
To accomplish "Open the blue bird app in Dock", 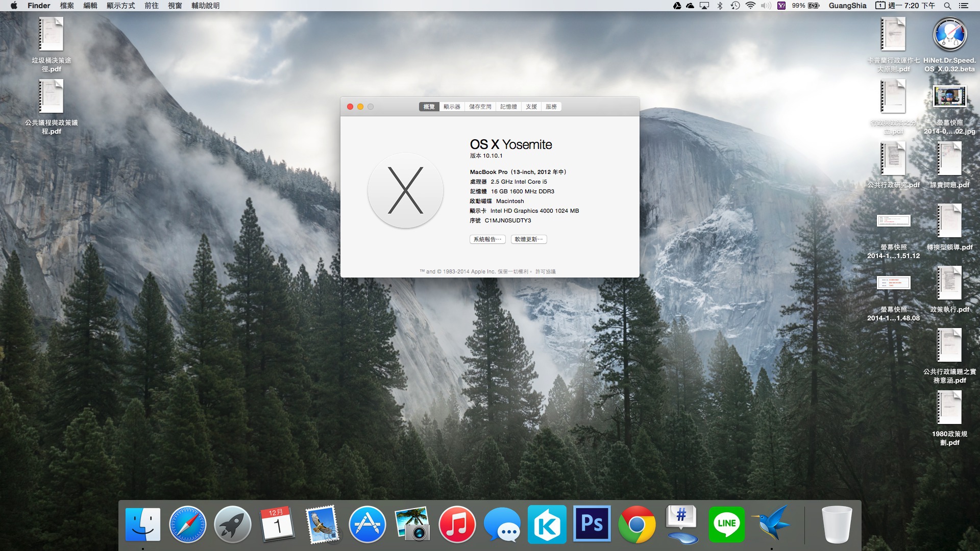I will coord(771,523).
